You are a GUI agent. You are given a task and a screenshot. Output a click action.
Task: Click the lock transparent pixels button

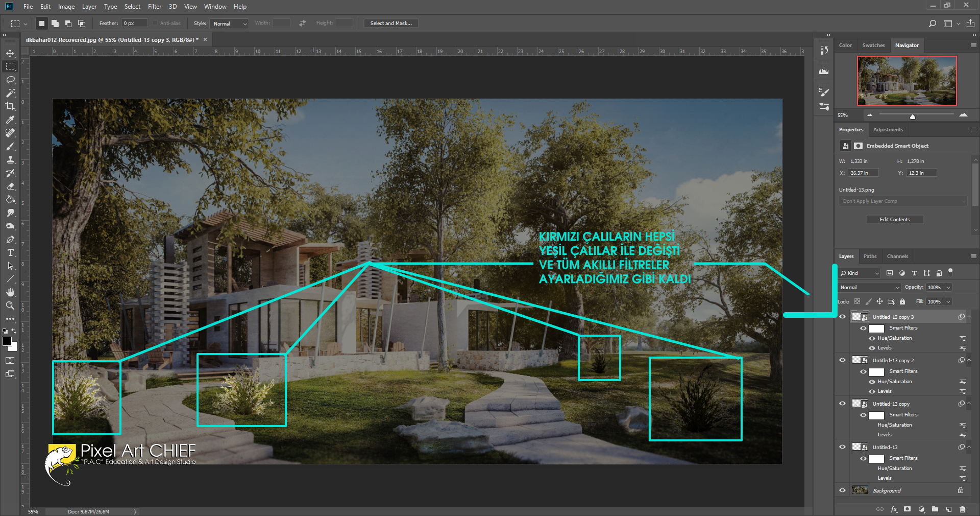857,302
